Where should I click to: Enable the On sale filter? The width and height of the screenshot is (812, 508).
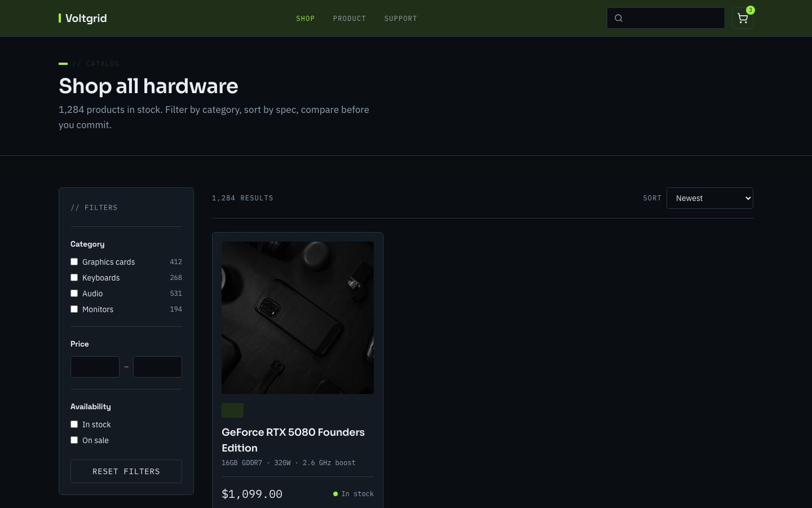coord(74,440)
